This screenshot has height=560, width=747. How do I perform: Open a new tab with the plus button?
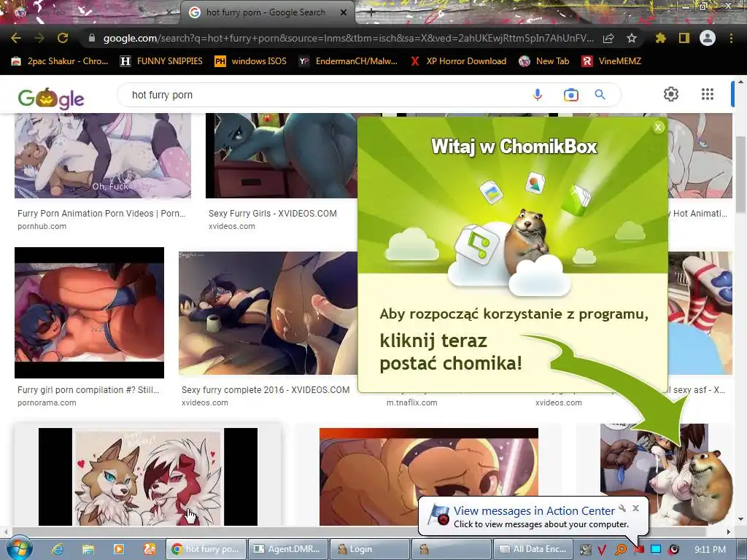tap(371, 13)
